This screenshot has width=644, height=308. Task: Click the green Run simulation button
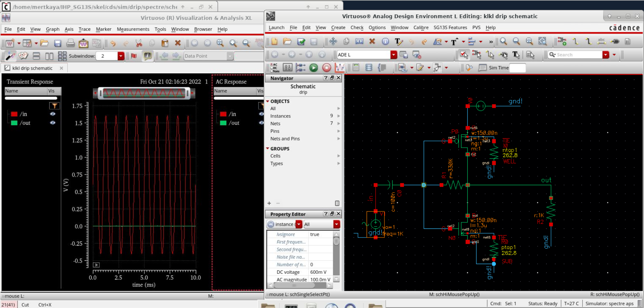point(314,68)
